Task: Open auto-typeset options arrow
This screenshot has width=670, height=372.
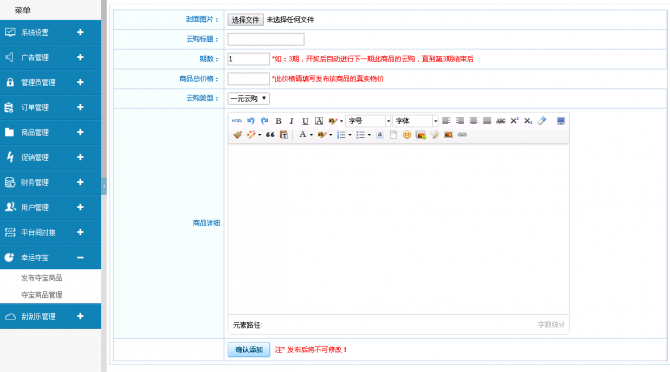Action: click(259, 135)
